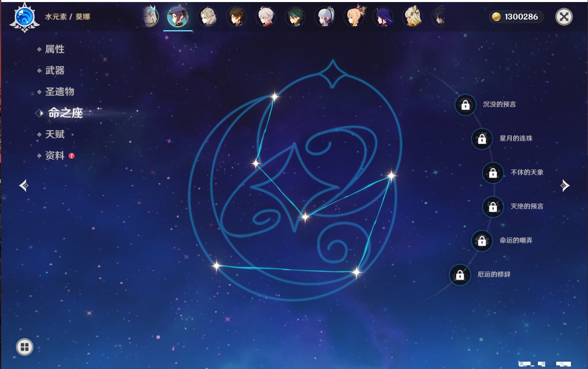588x369 pixels.
Task: Open the grid view button at bottom-left
Action: point(24,347)
